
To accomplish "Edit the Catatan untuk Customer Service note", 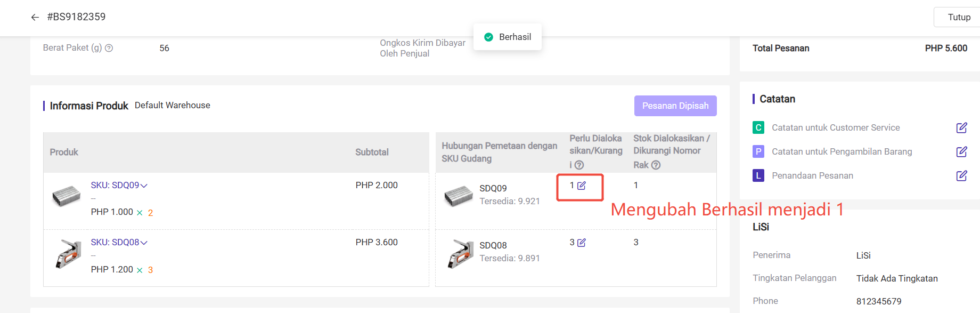I will [x=961, y=128].
